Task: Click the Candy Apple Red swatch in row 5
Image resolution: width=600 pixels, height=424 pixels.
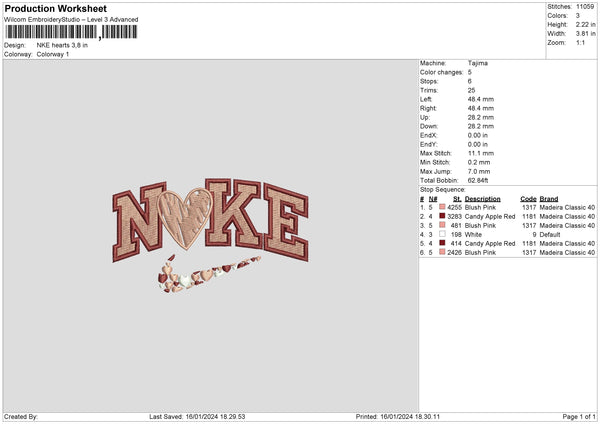Action: click(x=442, y=243)
